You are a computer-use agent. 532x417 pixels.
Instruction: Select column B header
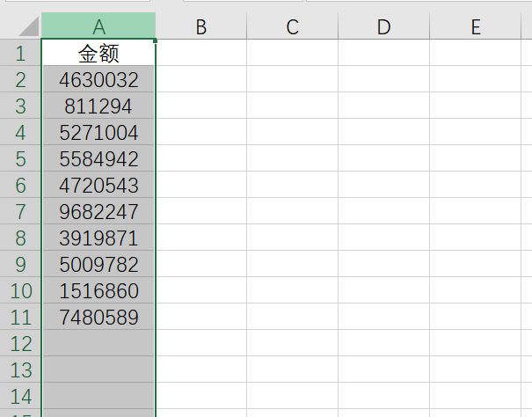pyautogui.click(x=201, y=26)
